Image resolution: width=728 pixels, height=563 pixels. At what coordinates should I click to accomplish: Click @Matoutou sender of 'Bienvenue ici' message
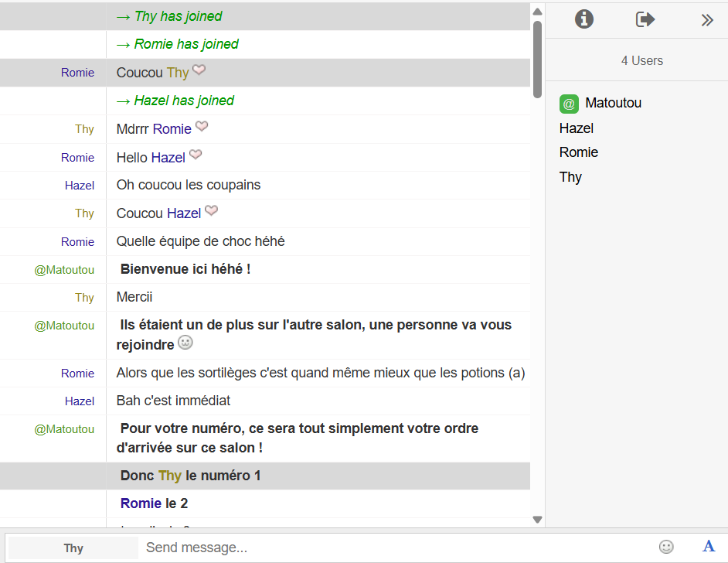coord(64,270)
